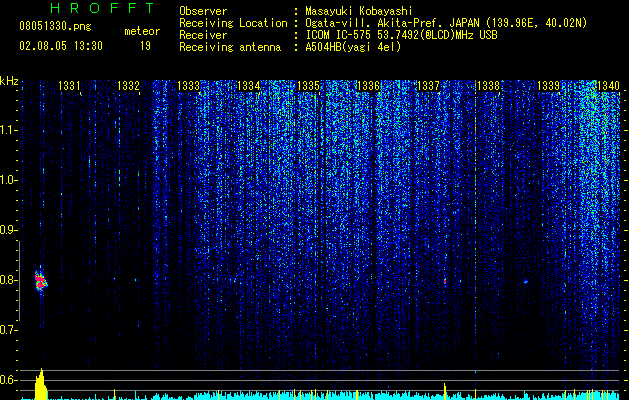629x400 pixels.
Task: Click the small red echo near 1337
Action: (445, 281)
